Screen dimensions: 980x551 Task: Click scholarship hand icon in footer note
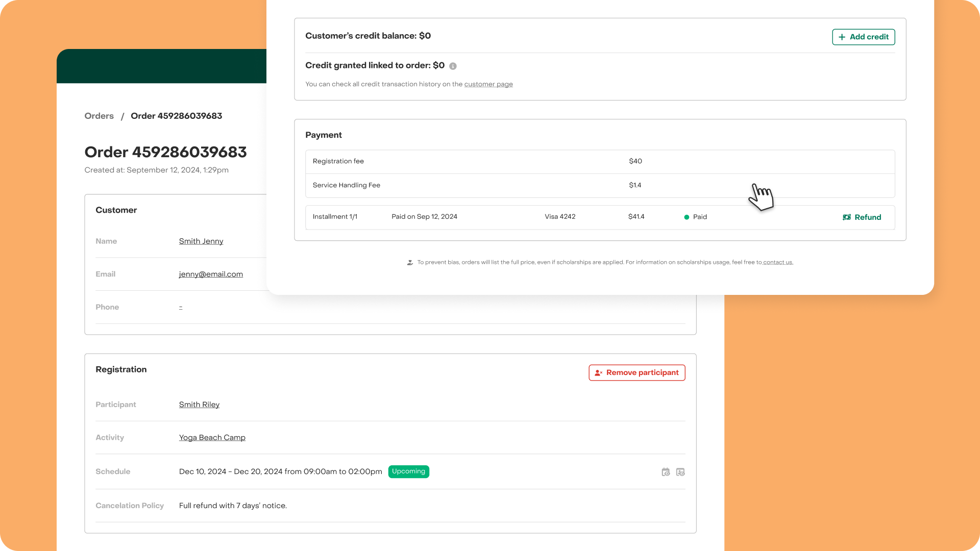[x=410, y=262]
